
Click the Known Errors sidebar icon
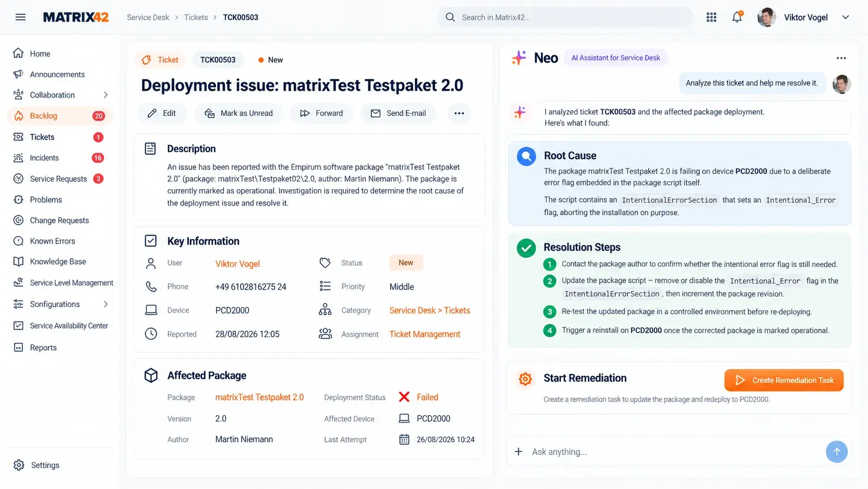pos(19,241)
